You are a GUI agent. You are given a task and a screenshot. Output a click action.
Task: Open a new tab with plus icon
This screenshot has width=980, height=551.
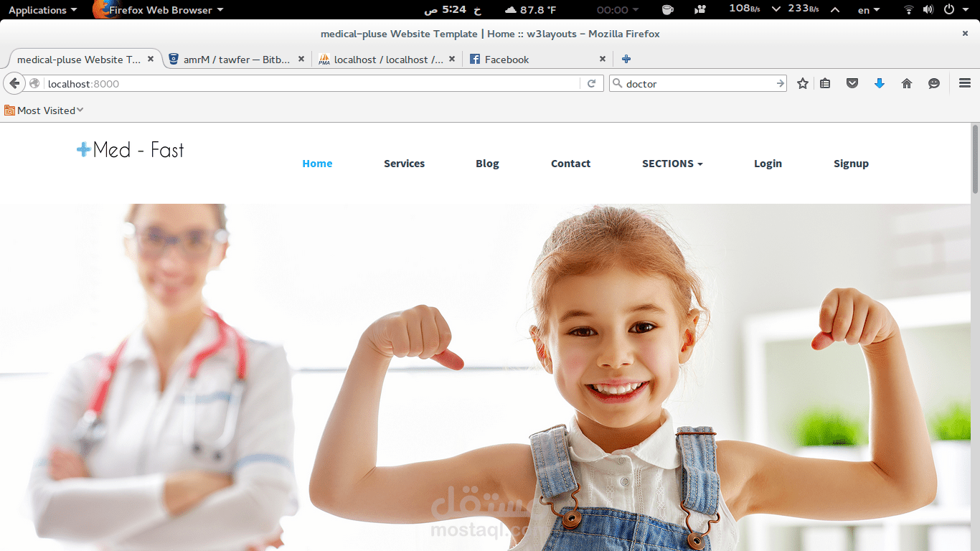point(626,60)
